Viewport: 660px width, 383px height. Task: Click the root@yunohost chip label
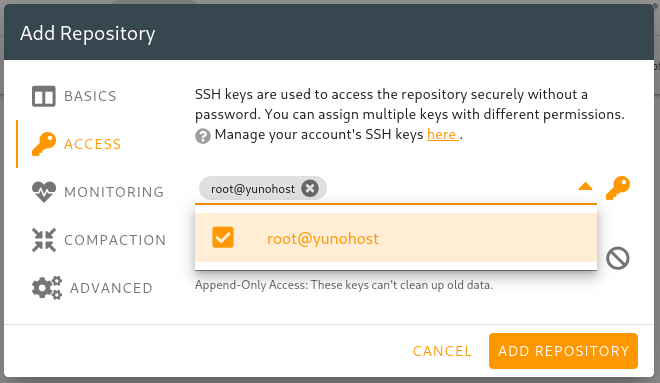[253, 189]
